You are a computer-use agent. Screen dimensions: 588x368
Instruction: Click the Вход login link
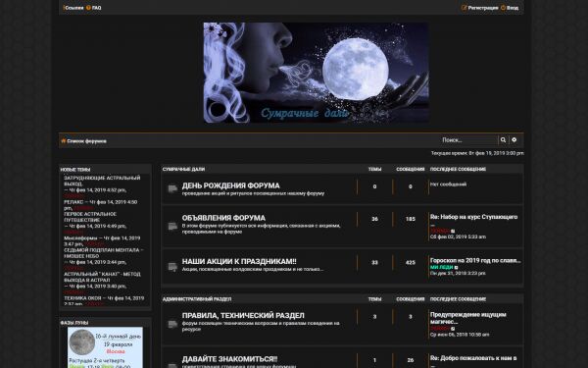pyautogui.click(x=510, y=8)
